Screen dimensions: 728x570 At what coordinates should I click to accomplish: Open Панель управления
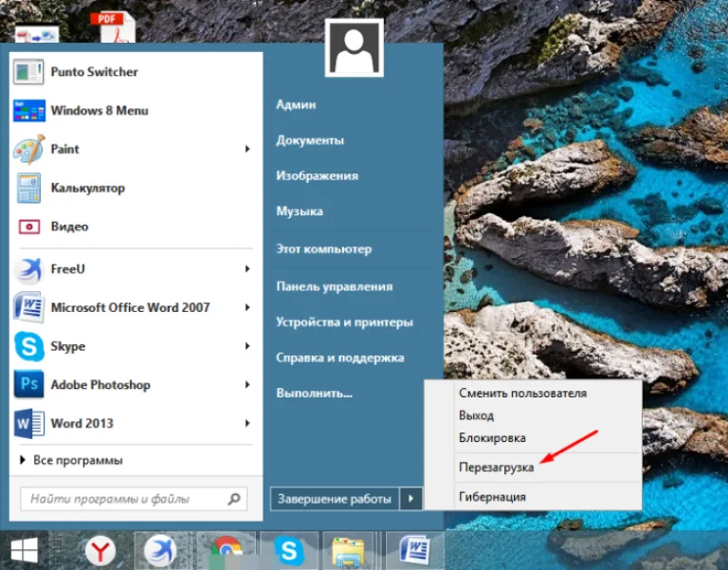[335, 286]
